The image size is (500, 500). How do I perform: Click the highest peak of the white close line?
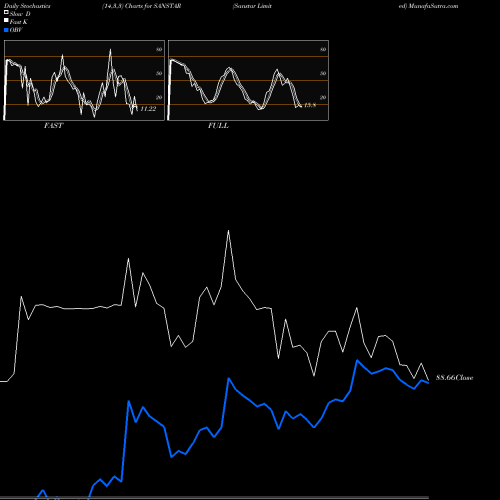click(228, 231)
